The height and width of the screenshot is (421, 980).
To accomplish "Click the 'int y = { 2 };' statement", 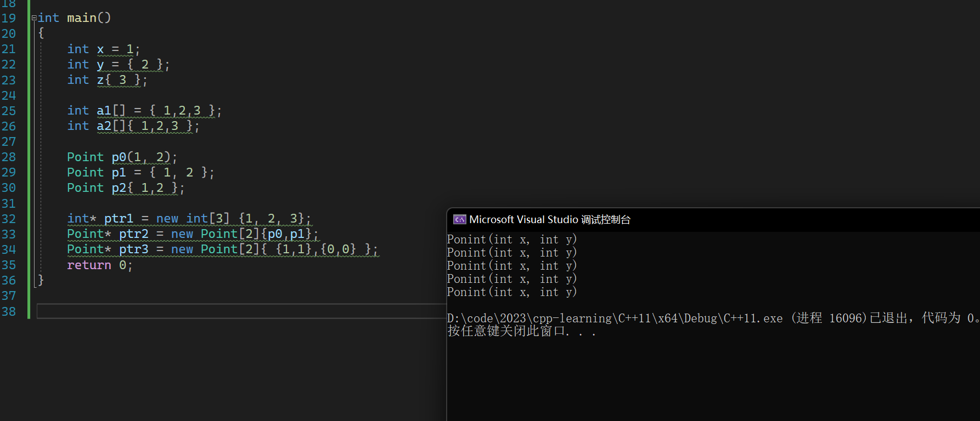I will 119,65.
